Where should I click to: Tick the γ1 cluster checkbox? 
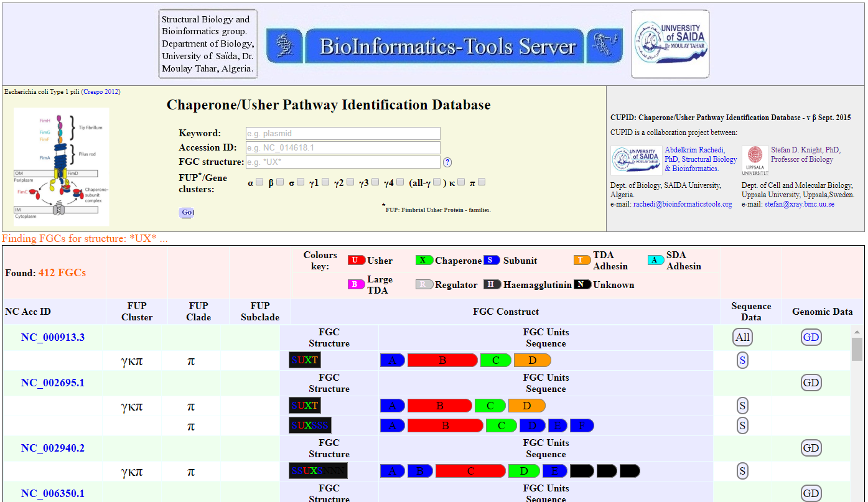point(325,182)
